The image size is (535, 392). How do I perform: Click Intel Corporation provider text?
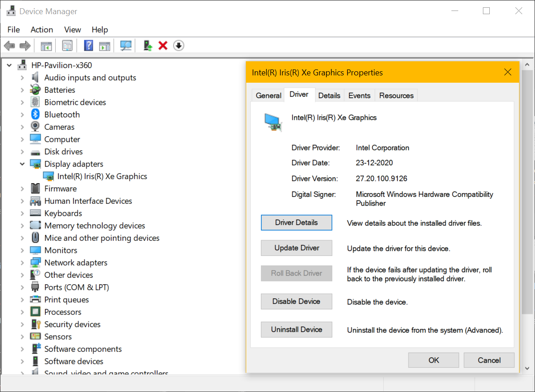(382, 148)
